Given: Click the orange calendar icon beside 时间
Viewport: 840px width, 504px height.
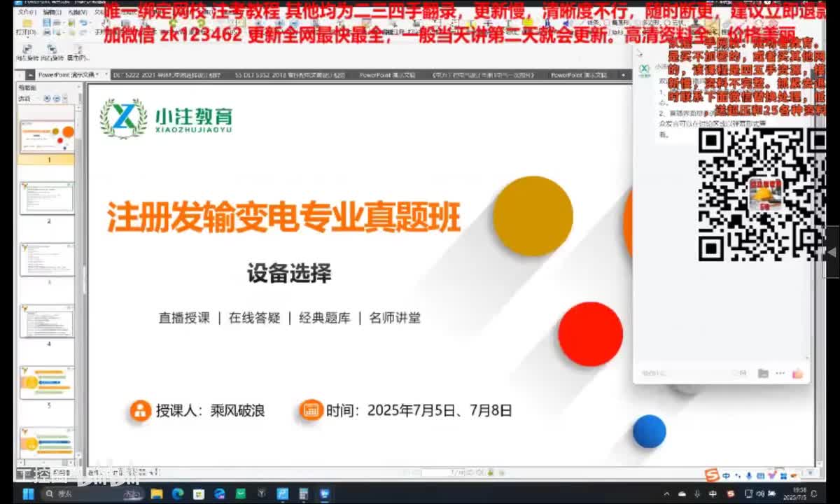Looking at the screenshot, I should point(310,410).
